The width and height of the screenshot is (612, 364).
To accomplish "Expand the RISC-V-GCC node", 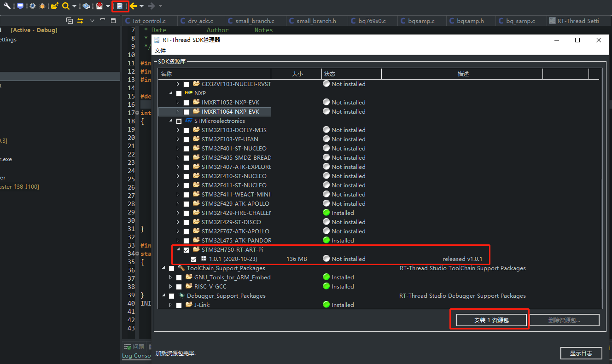I will click(171, 287).
